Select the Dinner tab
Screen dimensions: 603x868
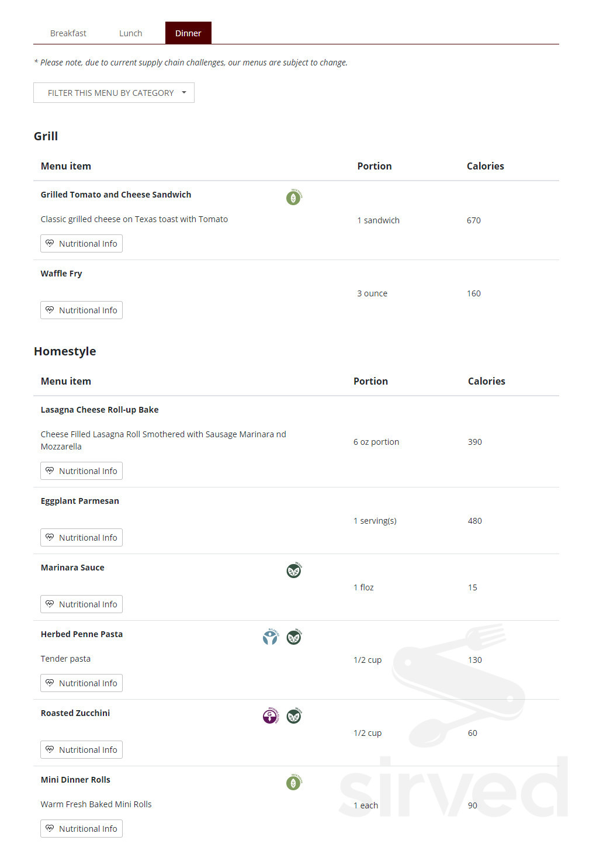coord(188,33)
